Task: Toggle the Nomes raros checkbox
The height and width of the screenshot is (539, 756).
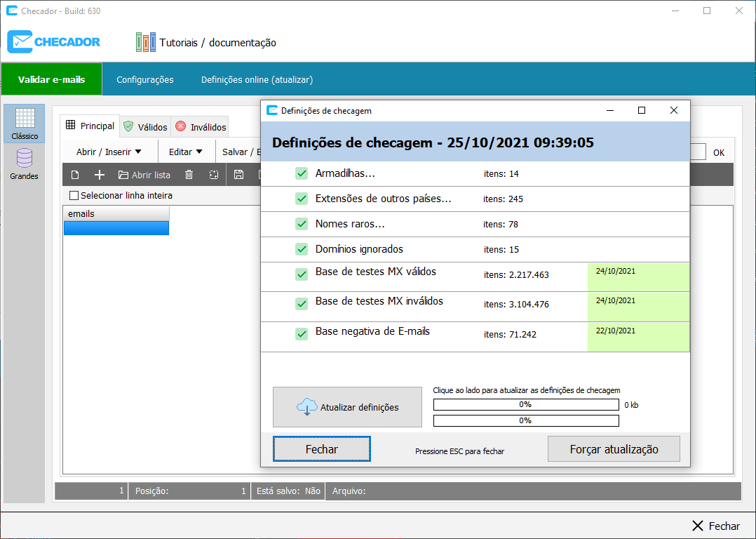Action: [302, 224]
